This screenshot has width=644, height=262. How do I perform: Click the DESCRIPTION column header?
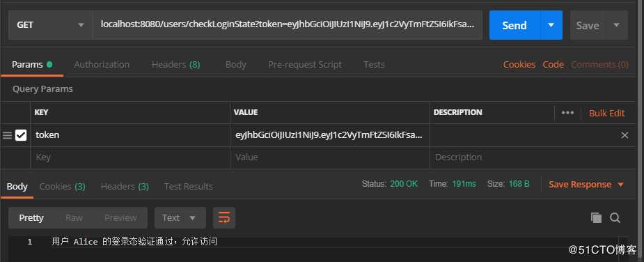pyautogui.click(x=458, y=112)
